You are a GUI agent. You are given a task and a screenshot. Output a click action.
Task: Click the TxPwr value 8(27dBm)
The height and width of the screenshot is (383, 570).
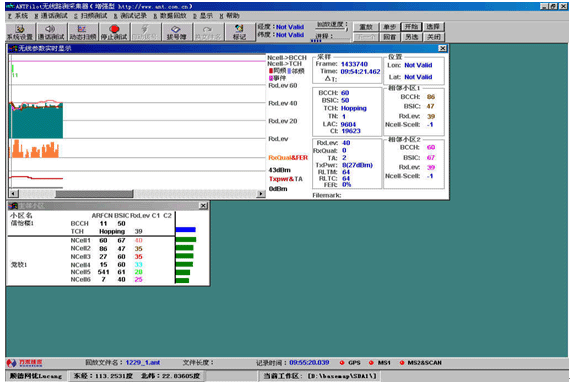click(357, 165)
